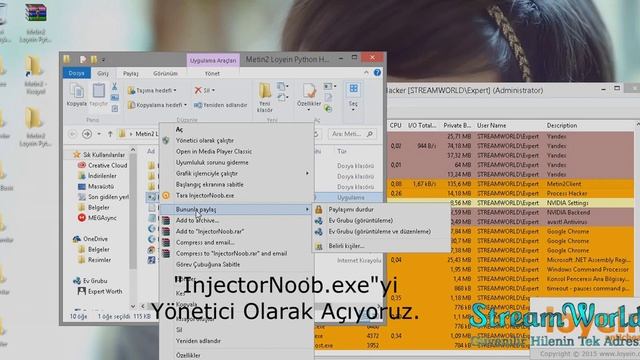Select Expert Worth in navigation pane
Image resolution: width=640 pixels, height=360 pixels.
tap(100, 291)
